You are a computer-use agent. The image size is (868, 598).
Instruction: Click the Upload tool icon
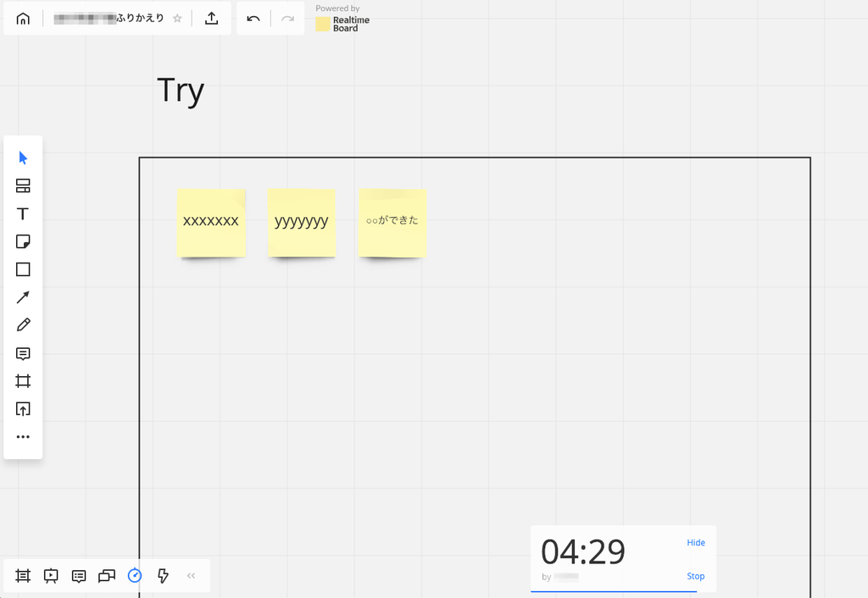tap(23, 409)
